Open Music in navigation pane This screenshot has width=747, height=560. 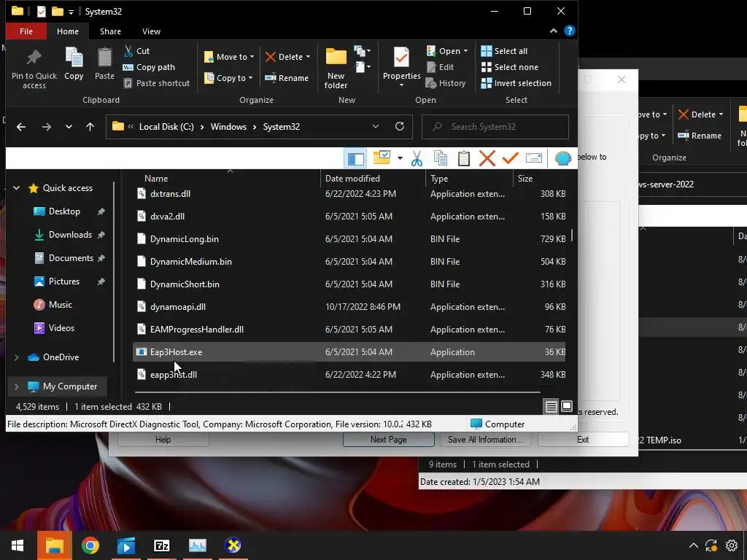click(60, 305)
